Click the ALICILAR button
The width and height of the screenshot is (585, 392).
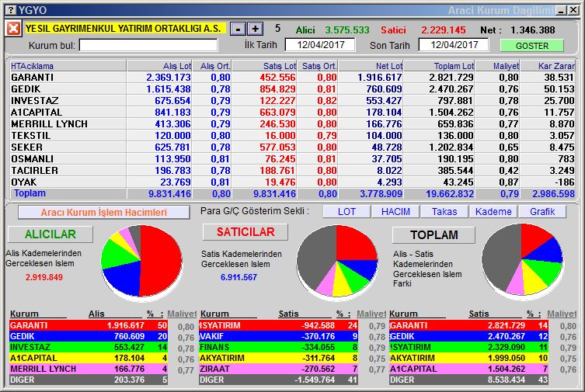(50, 234)
